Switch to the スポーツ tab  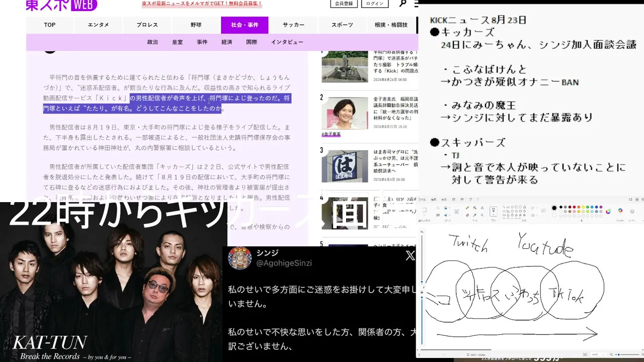342,25
